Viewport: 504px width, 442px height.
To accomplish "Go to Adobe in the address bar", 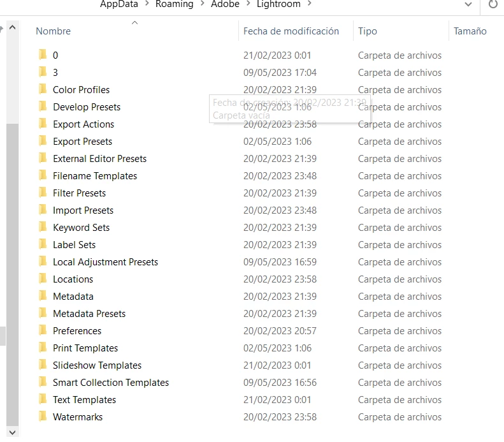I will [225, 4].
